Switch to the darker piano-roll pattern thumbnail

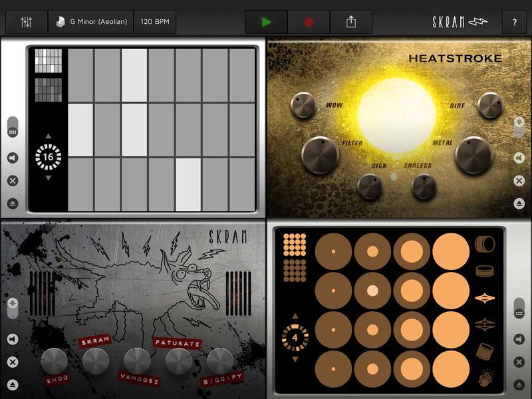click(x=49, y=90)
